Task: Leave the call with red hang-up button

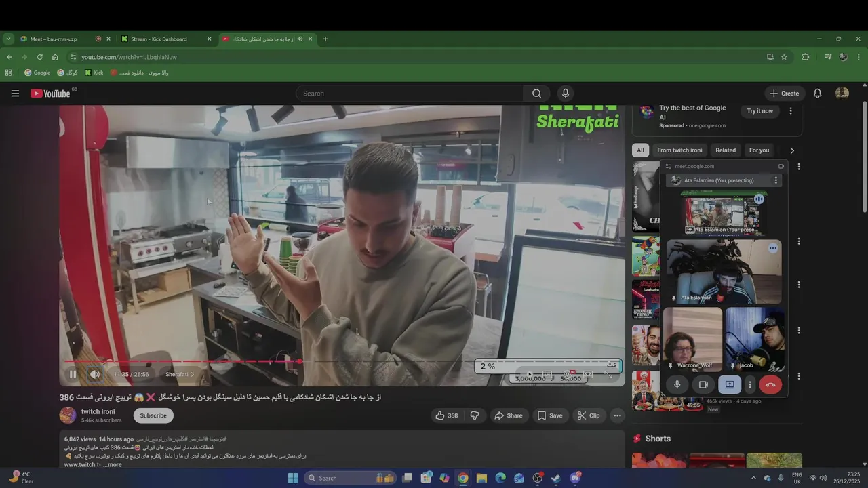Action: (x=770, y=384)
